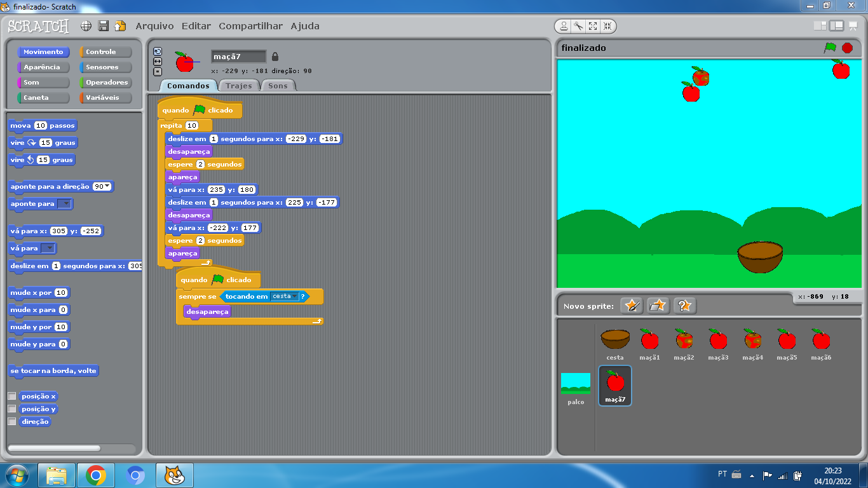Paint a new sprite
This screenshot has height=488, width=868.
coord(632,306)
